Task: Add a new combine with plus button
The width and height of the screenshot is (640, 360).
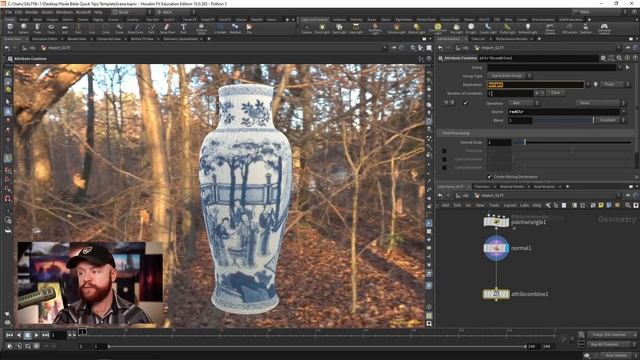Action: click(537, 93)
